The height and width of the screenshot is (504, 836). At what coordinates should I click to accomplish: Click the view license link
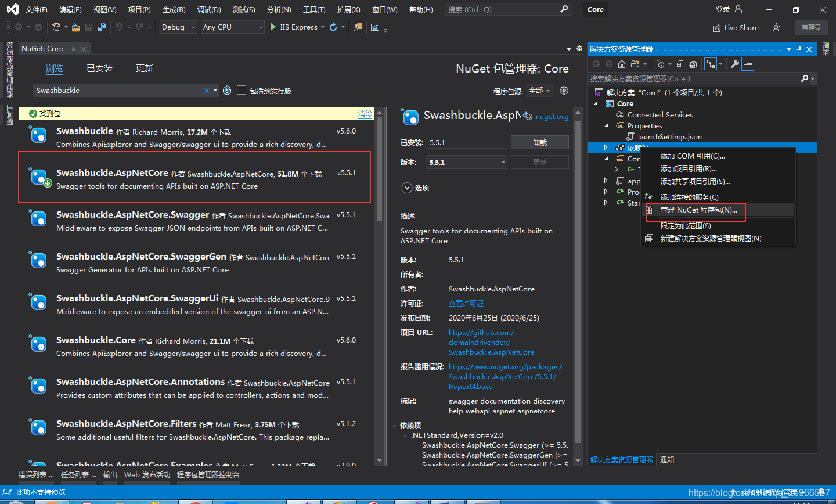pyautogui.click(x=466, y=303)
